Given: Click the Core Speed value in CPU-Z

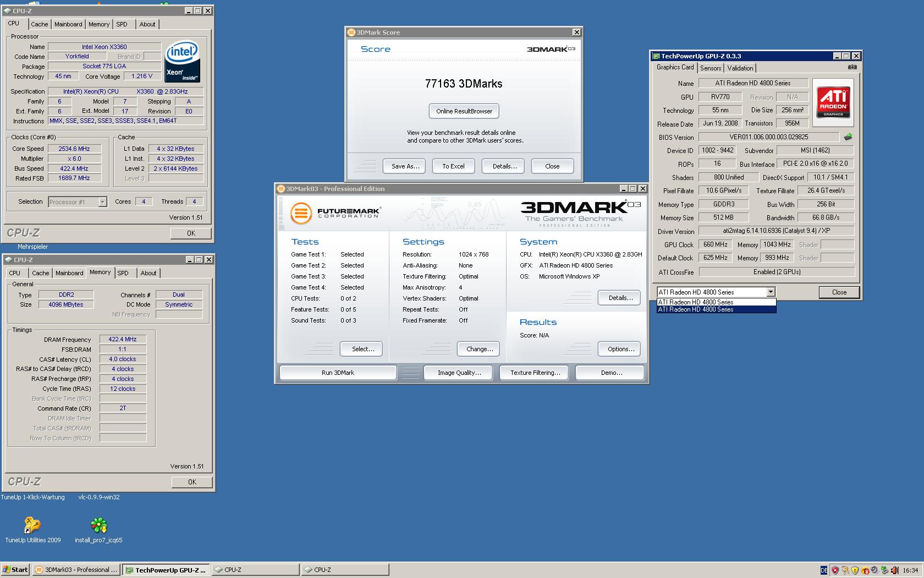Looking at the screenshot, I should pos(74,149).
